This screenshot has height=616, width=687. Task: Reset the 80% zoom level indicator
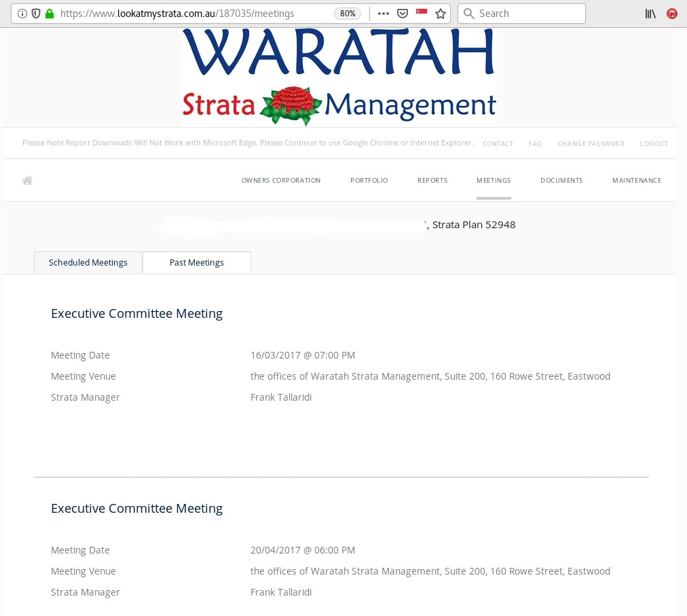tap(348, 14)
